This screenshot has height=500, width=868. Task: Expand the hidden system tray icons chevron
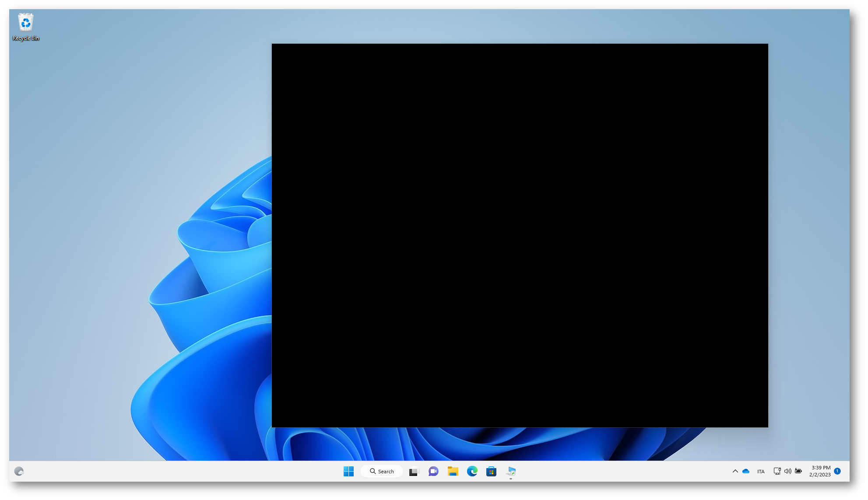735,471
